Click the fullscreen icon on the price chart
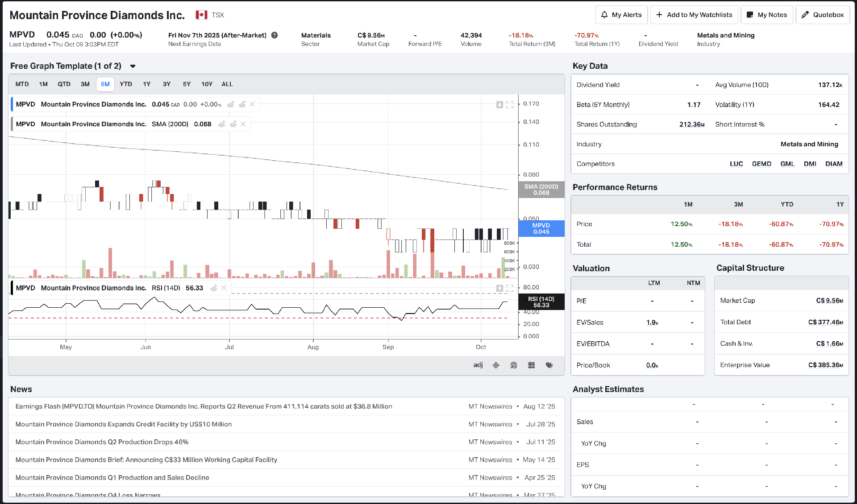The image size is (857, 504). point(510,105)
